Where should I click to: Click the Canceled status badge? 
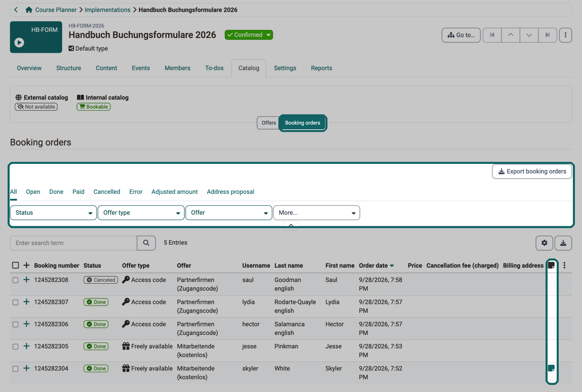click(101, 280)
